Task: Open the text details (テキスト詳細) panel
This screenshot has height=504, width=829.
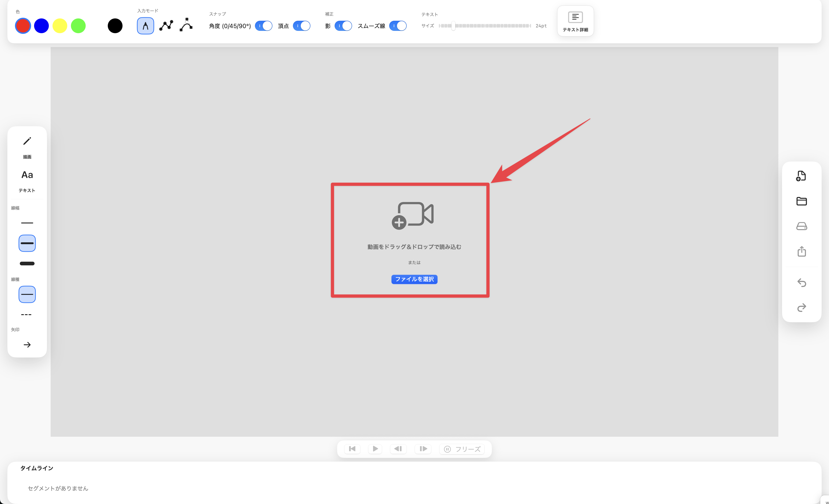Action: click(x=575, y=21)
